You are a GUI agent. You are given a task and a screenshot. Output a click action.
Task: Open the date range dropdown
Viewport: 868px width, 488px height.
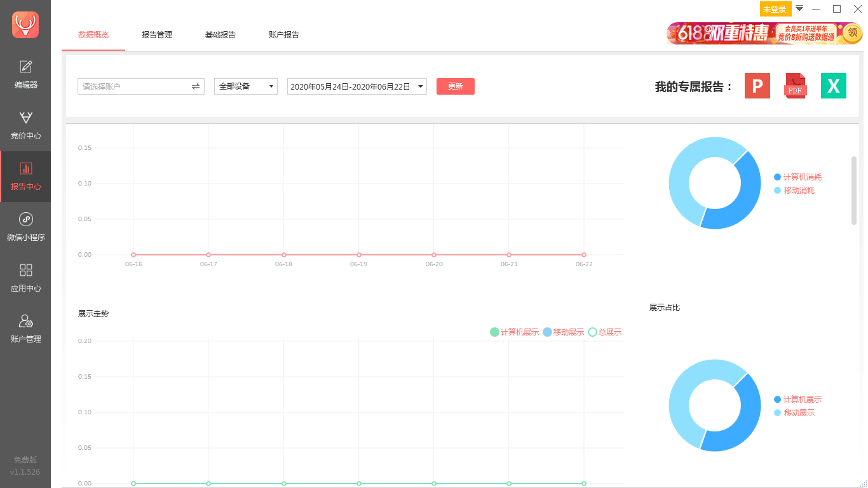click(x=356, y=86)
